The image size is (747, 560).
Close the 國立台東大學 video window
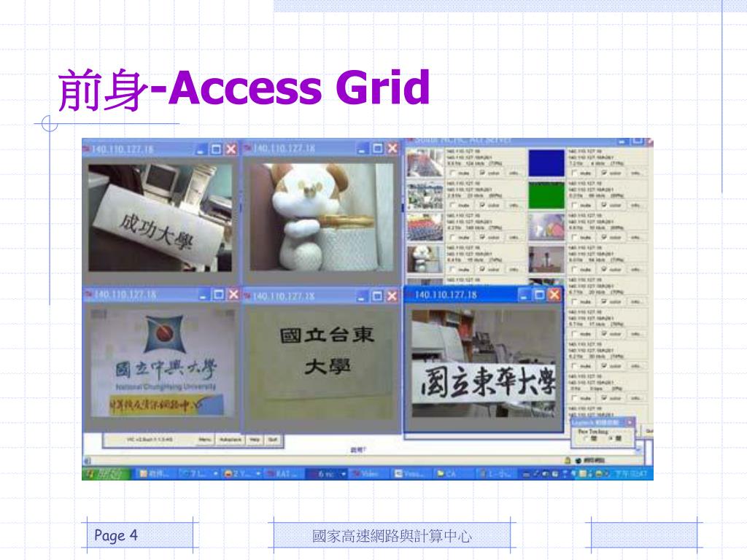tap(392, 296)
